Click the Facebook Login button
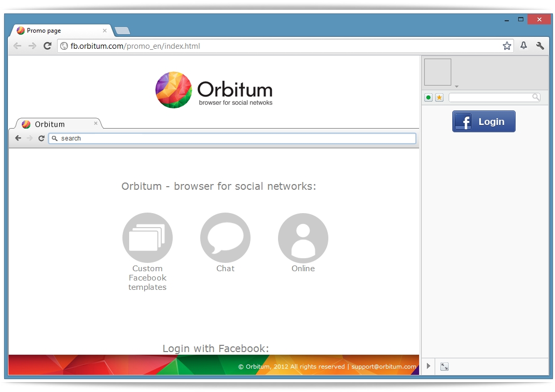 tap(484, 121)
